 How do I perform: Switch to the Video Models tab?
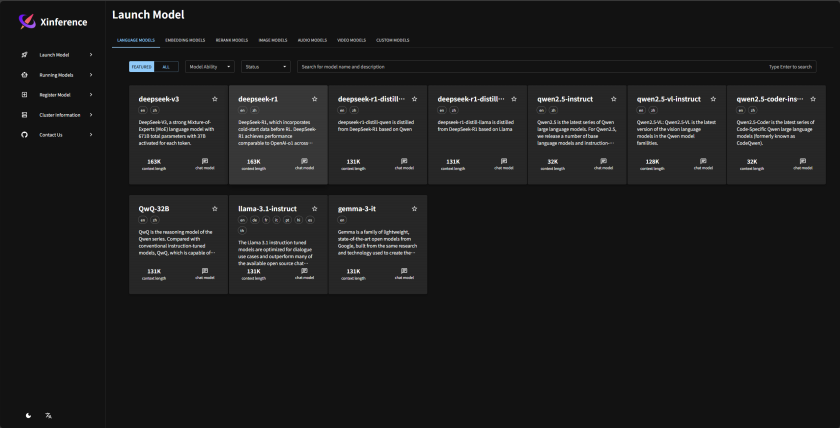coord(351,40)
